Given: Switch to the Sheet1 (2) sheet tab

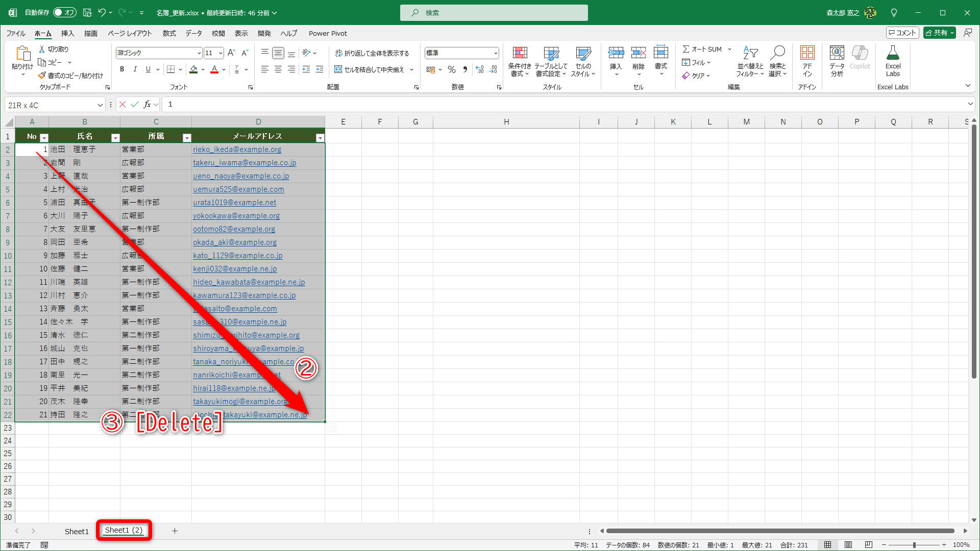Looking at the screenshot, I should click(x=124, y=531).
